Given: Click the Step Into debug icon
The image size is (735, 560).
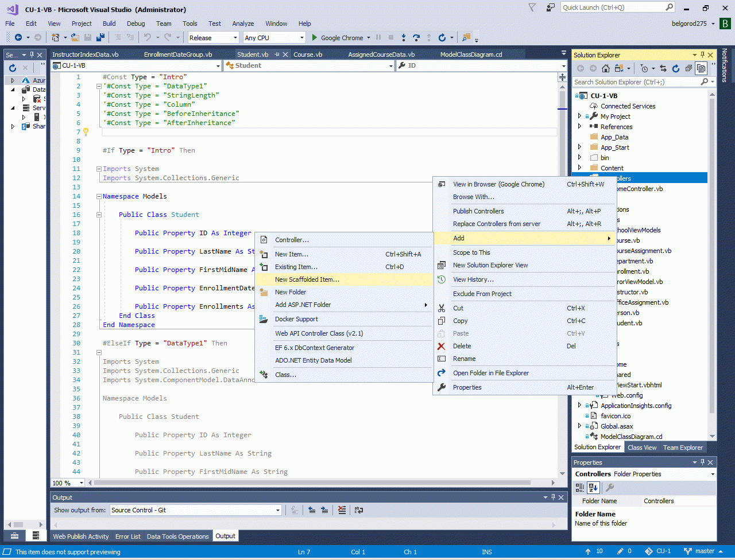Looking at the screenshot, I should click(x=404, y=37).
